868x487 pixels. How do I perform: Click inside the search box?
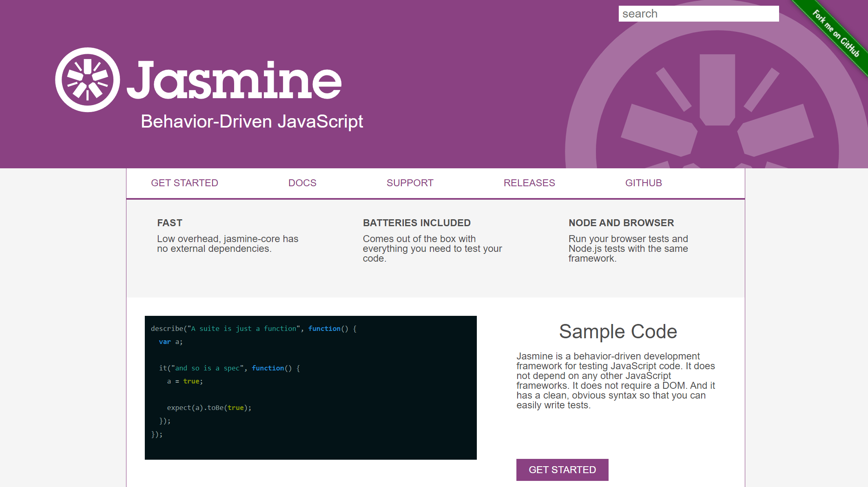click(x=699, y=13)
